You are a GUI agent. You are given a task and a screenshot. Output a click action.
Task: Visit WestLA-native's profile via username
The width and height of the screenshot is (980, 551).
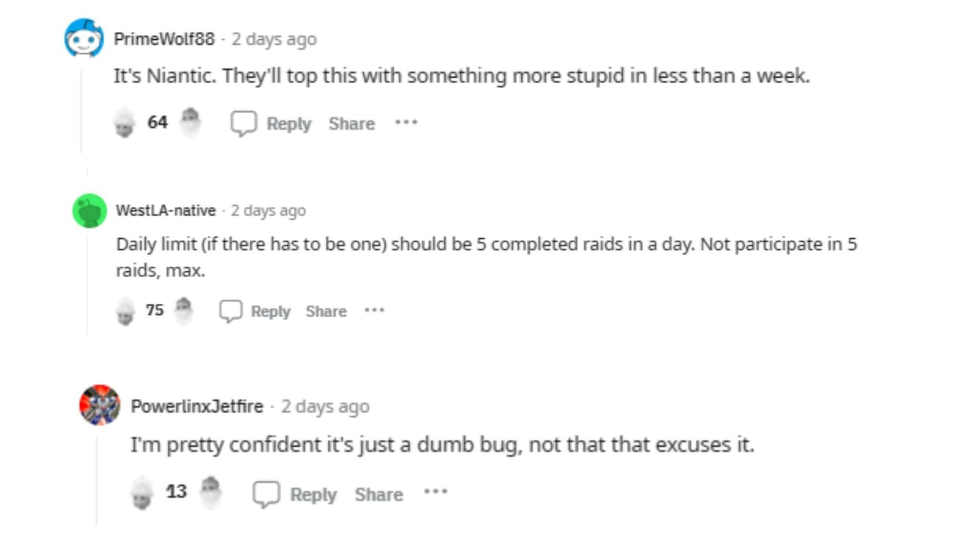click(166, 211)
